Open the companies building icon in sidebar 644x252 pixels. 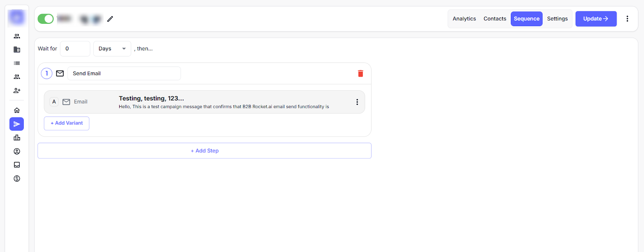(x=17, y=50)
